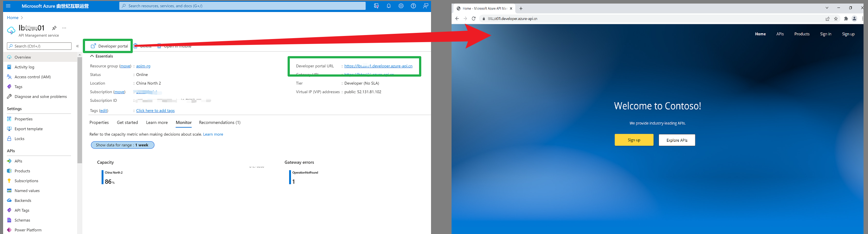This screenshot has height=234, width=868.
Task: Close the Chrome tab with its X
Action: tap(511, 8)
